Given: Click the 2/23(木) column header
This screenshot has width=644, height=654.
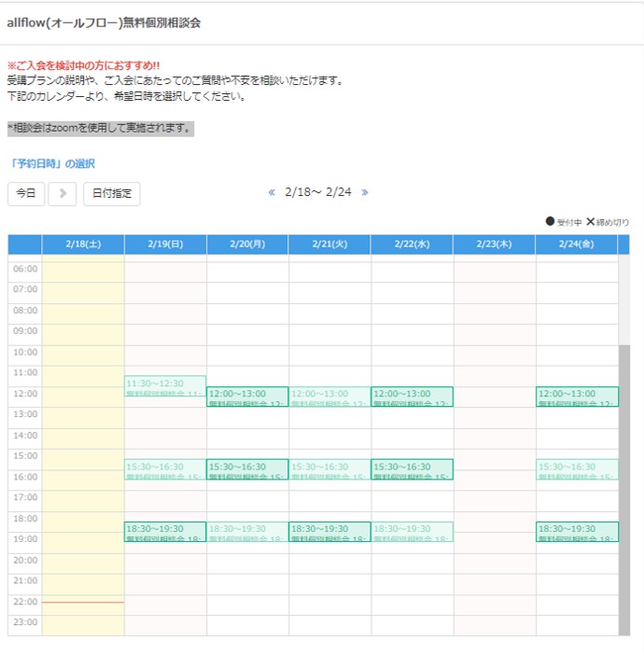Looking at the screenshot, I should pos(494,244).
